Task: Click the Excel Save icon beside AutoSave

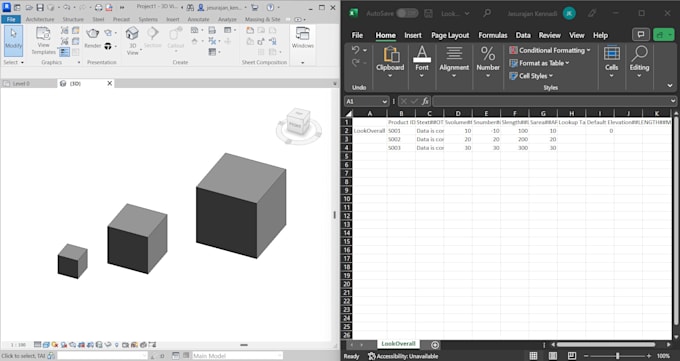Action: (x=428, y=13)
